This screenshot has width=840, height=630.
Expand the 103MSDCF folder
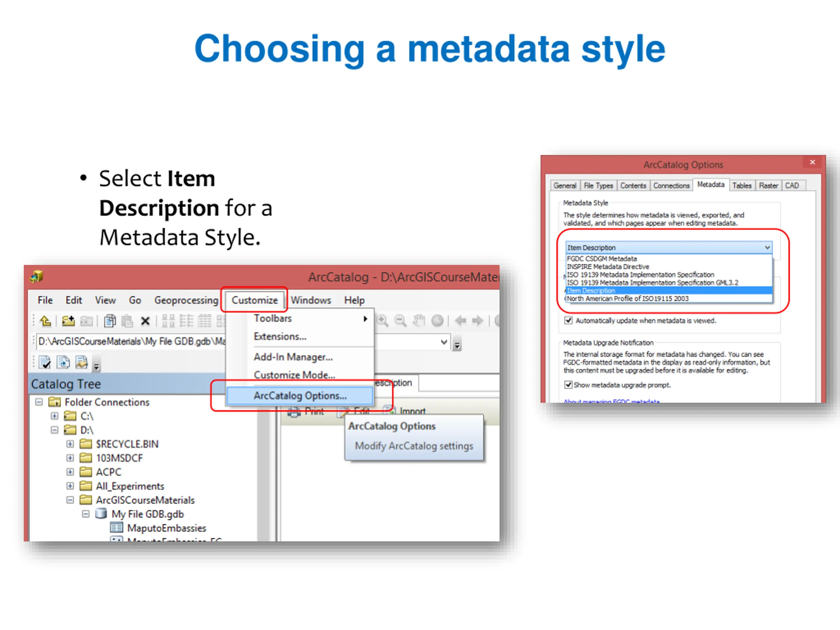[70, 458]
